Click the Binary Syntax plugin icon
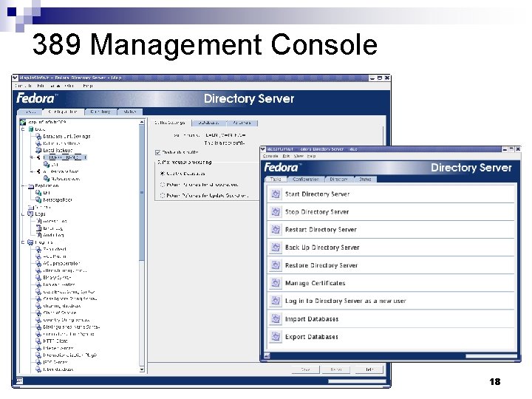This screenshot has width=532, height=399. [38, 278]
